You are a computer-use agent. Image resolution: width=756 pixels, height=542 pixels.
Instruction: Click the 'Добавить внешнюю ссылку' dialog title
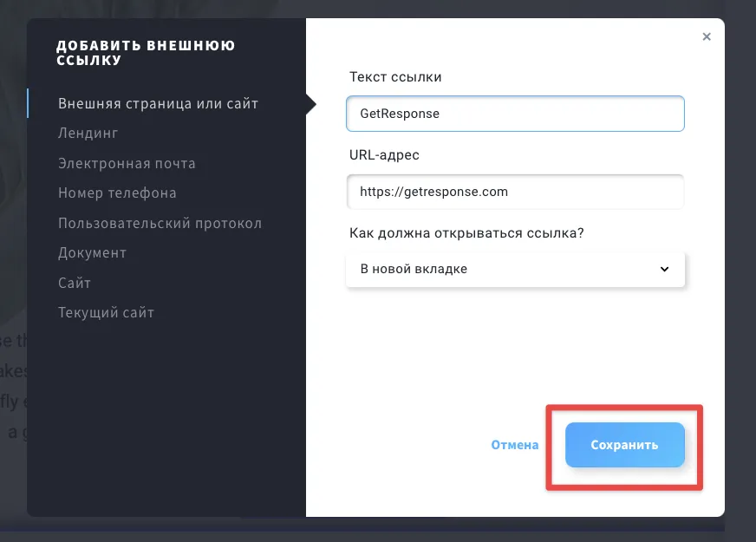coord(146,53)
